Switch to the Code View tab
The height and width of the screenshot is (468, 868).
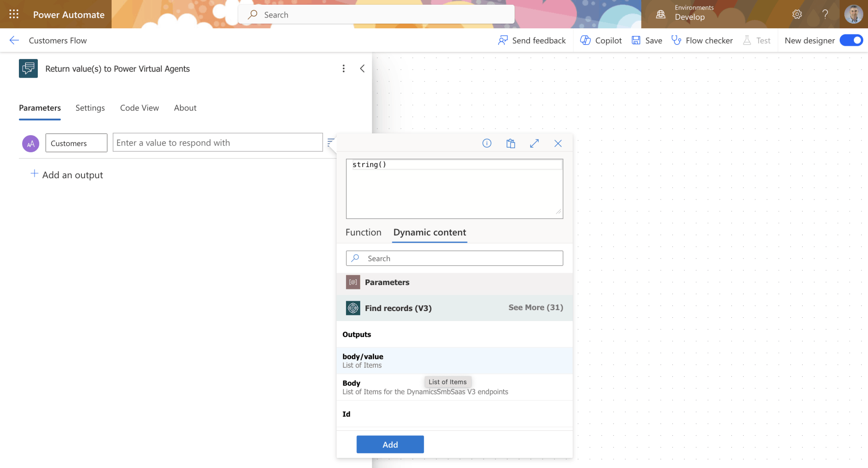pyautogui.click(x=139, y=108)
